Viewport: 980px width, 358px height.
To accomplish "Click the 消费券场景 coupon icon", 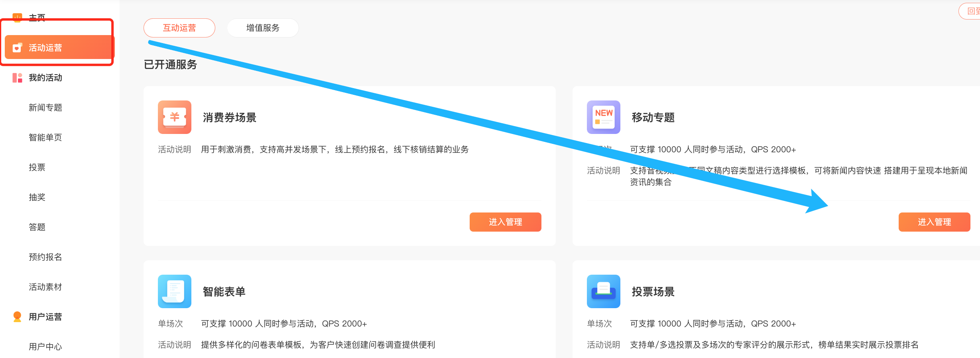I will [x=174, y=117].
